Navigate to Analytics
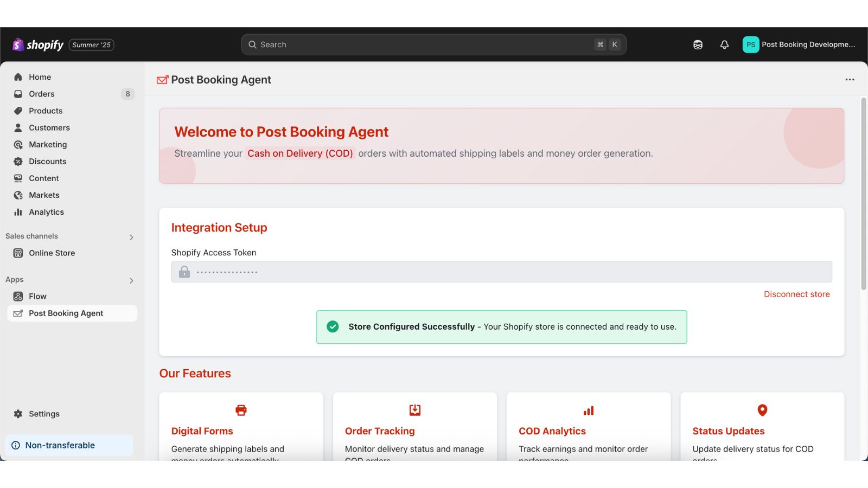Screen dimensions: 868x488 coord(46,212)
